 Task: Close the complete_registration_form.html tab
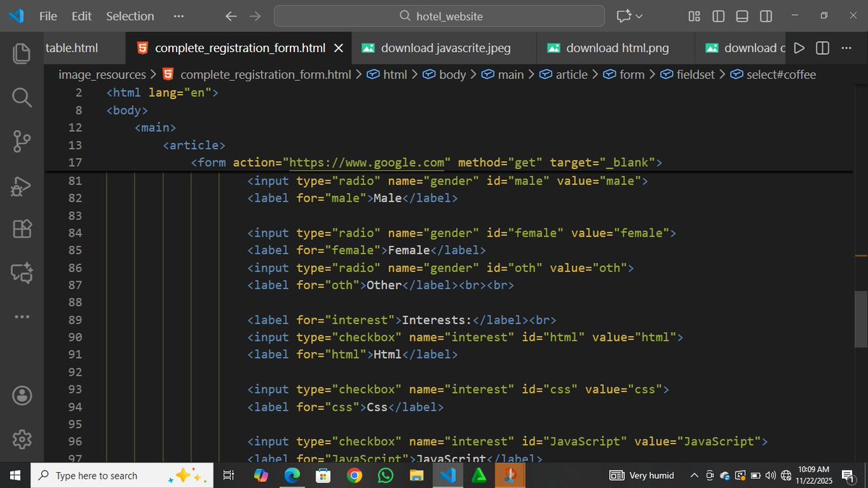tap(339, 48)
